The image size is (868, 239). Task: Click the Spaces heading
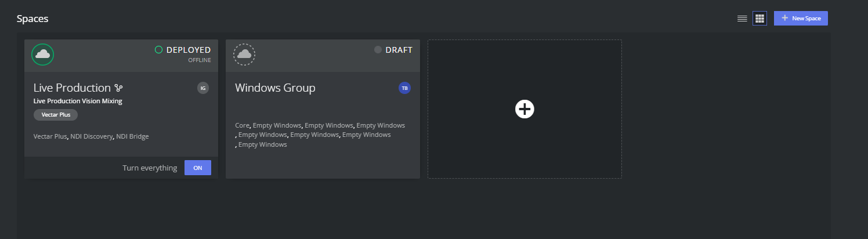[32, 19]
